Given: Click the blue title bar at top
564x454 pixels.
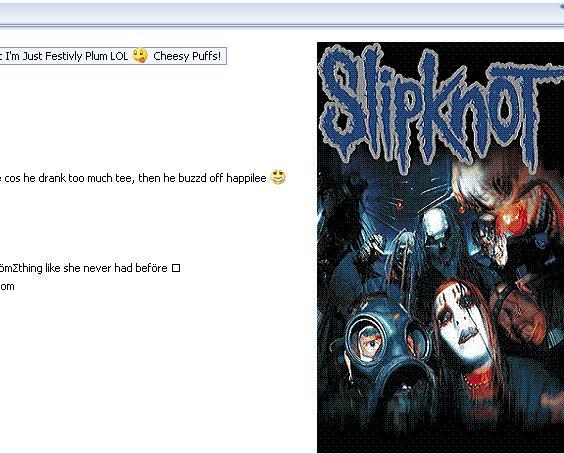Looking at the screenshot, I should pos(282,14).
